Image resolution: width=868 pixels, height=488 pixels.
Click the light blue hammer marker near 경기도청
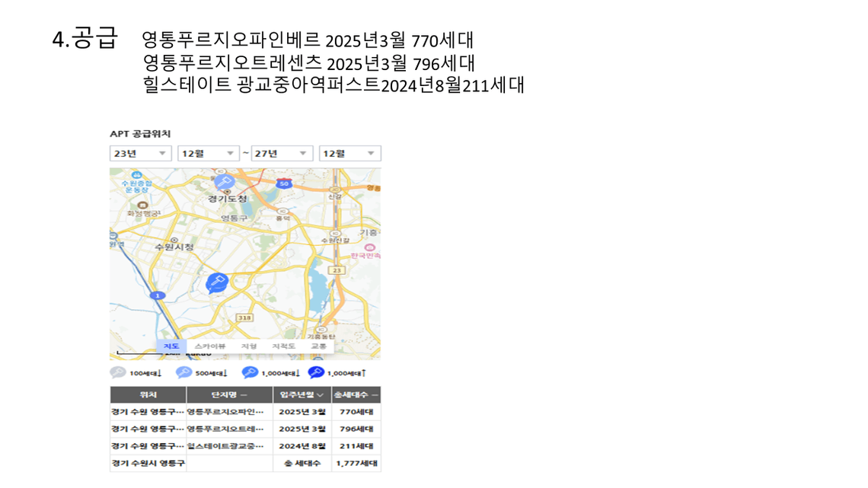[224, 181]
